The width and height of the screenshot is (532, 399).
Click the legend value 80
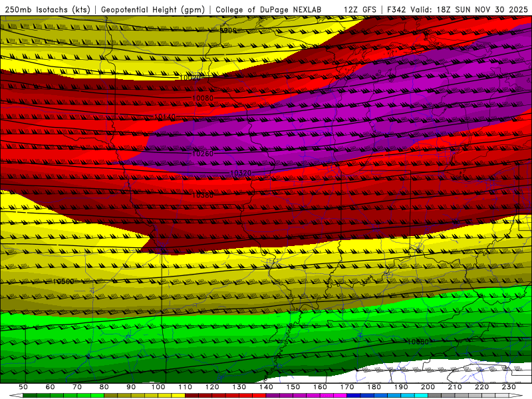(x=104, y=387)
